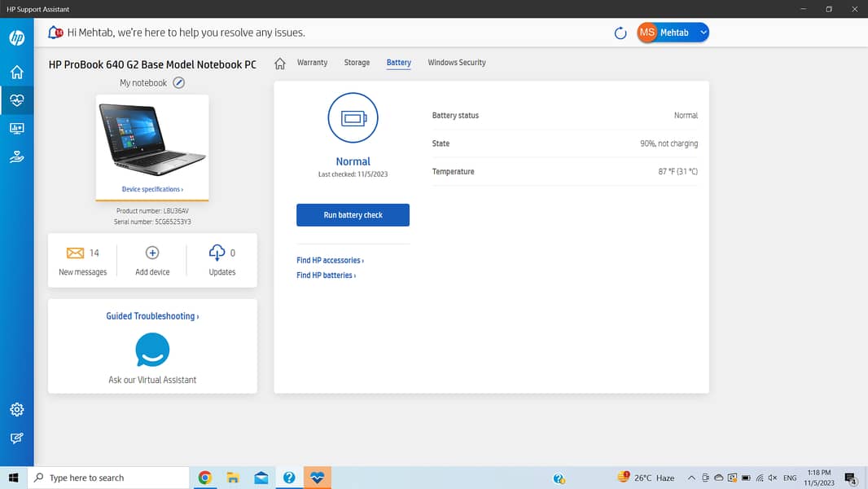Screen dimensions: 868x489
Task: Edit the My notebook nickname pencil icon
Action: coord(179,83)
